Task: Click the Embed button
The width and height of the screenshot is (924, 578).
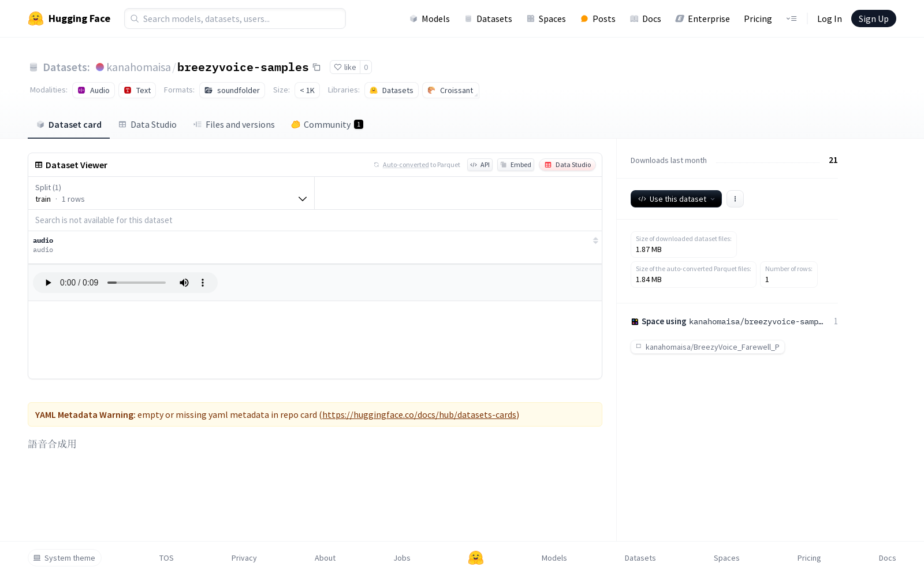Action: tap(516, 165)
